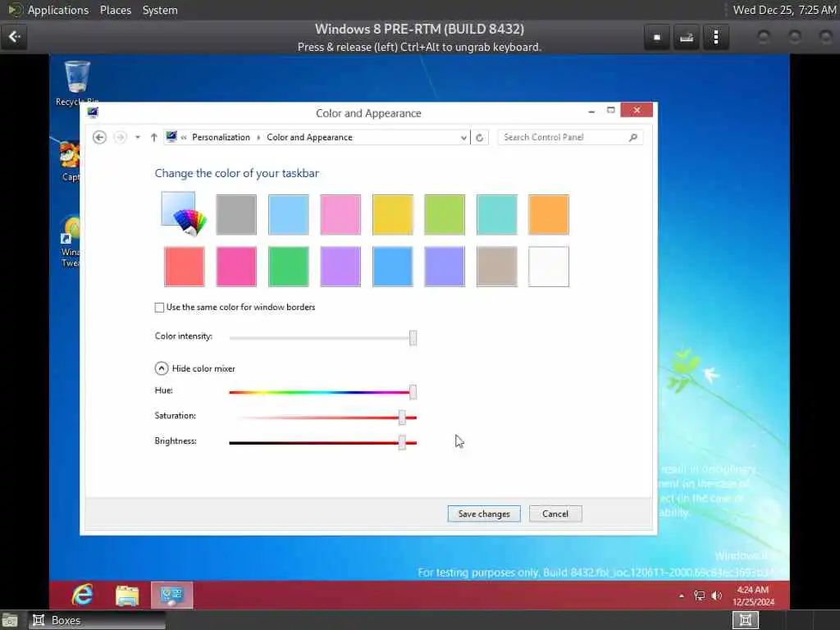Click the Windows taskbar clock
The height and width of the screenshot is (630, 840).
click(753, 596)
